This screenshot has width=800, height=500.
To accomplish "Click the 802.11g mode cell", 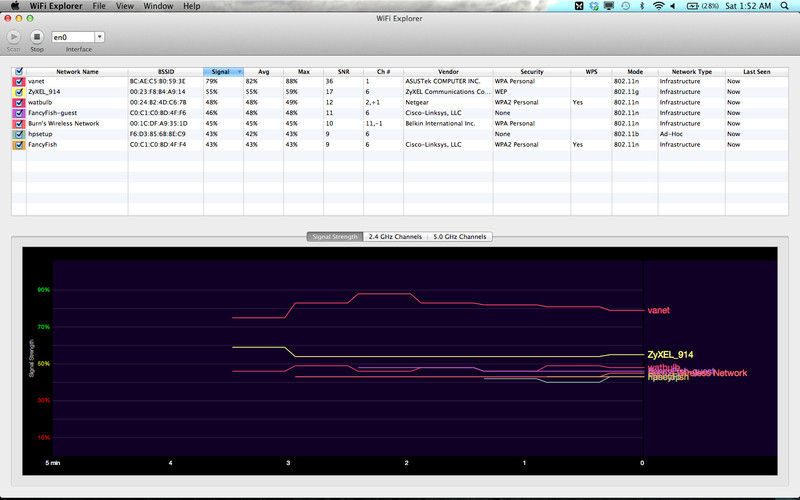I will tap(635, 92).
